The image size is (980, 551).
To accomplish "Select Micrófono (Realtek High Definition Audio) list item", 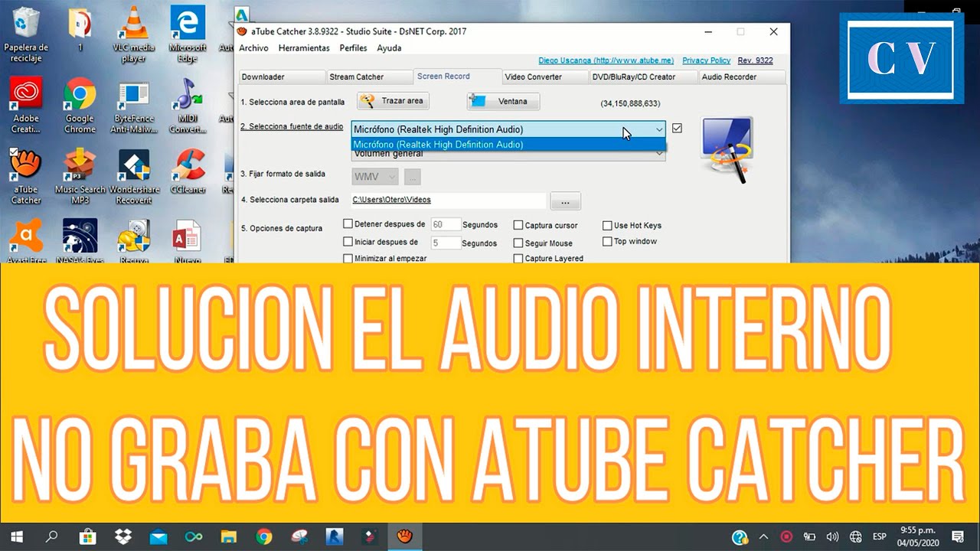I will tap(508, 145).
